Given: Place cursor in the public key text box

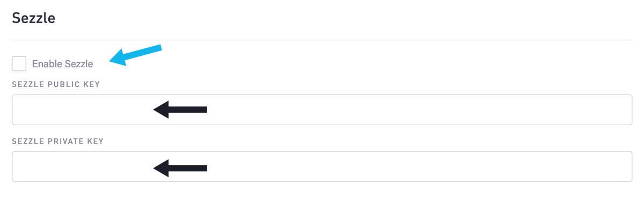Looking at the screenshot, I should pos(322,110).
